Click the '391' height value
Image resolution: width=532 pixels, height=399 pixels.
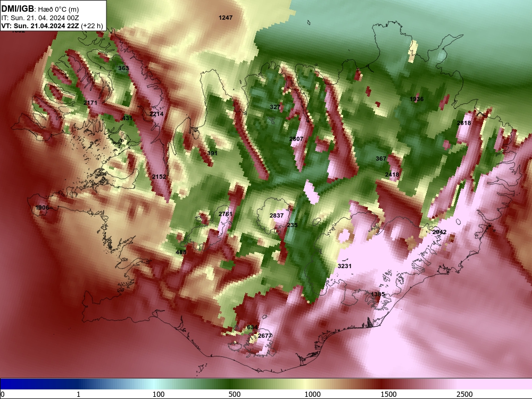tap(212, 153)
